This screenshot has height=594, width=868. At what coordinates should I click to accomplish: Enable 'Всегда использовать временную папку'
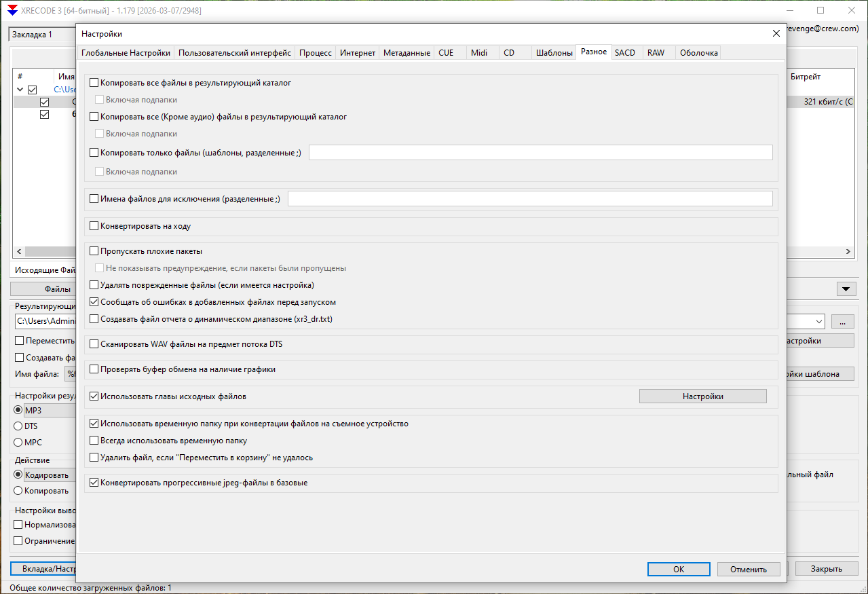(94, 441)
